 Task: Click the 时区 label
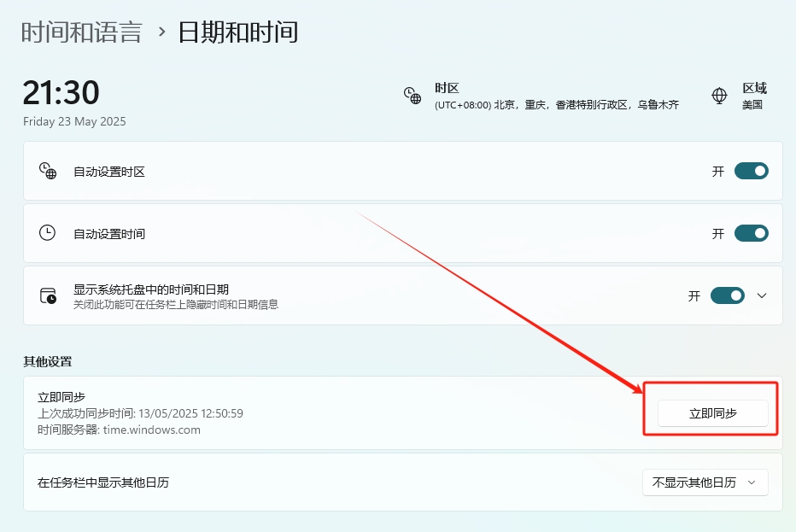(x=447, y=88)
